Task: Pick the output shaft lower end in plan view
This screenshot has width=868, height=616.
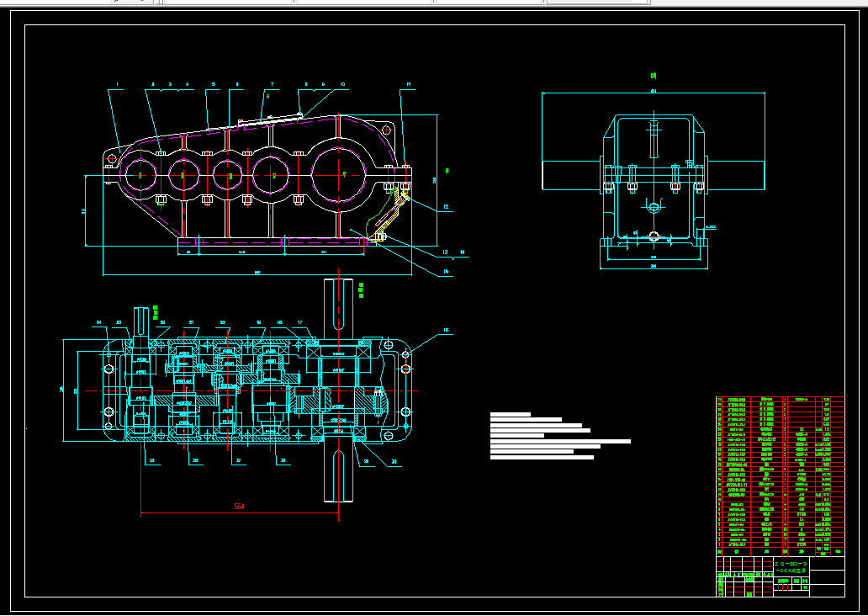Action: pyautogui.click(x=338, y=470)
